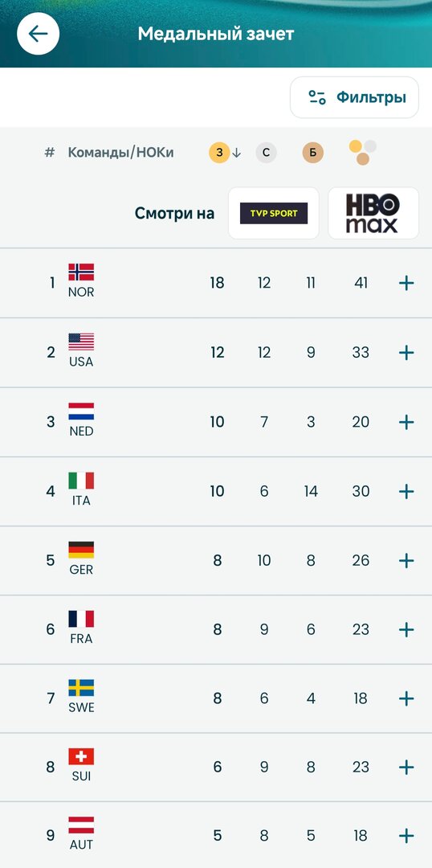The height and width of the screenshot is (868, 432).
Task: Open the Фильтры filter button
Action: point(355,97)
